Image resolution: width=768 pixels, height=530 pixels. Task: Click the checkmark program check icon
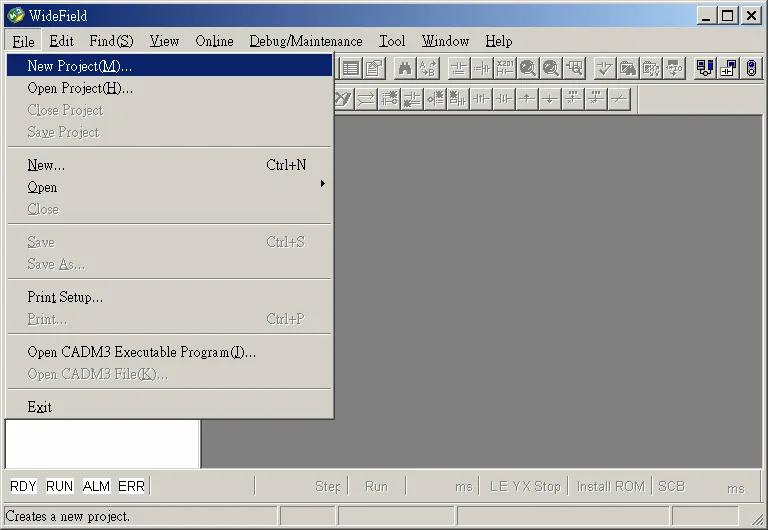(604, 69)
